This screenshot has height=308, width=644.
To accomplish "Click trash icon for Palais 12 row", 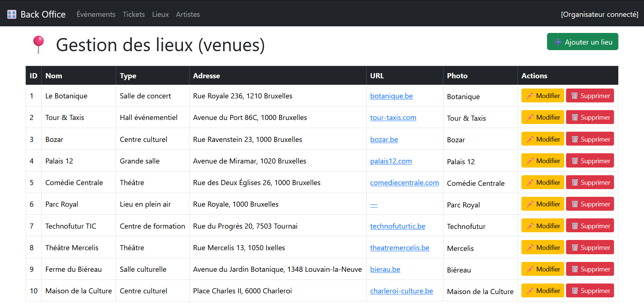I will coord(574,161).
